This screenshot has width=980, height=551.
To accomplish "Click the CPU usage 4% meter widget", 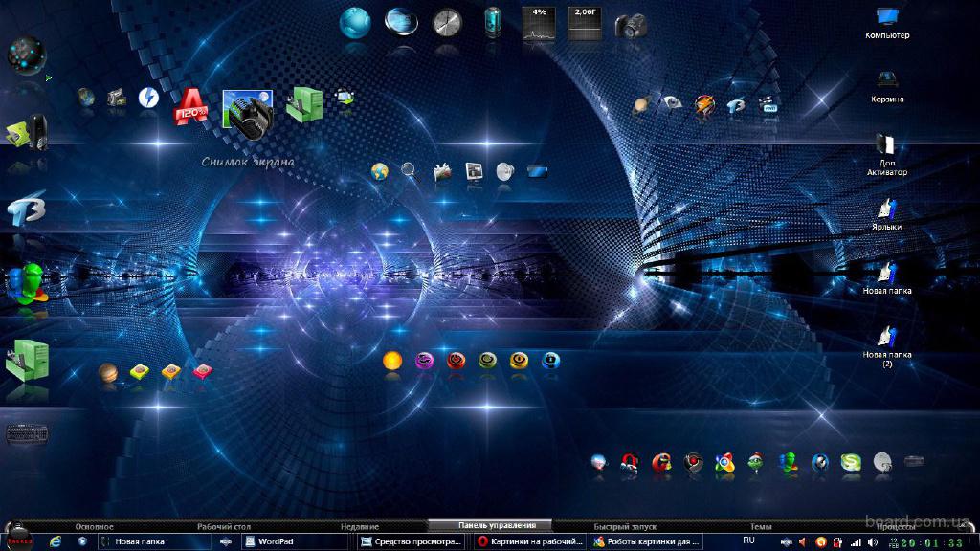I will [x=539, y=23].
